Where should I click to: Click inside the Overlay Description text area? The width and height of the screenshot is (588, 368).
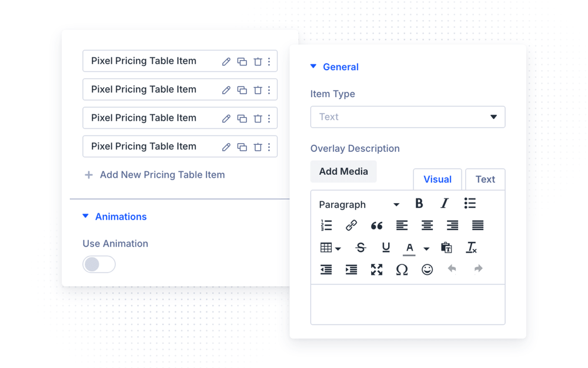[x=407, y=304]
